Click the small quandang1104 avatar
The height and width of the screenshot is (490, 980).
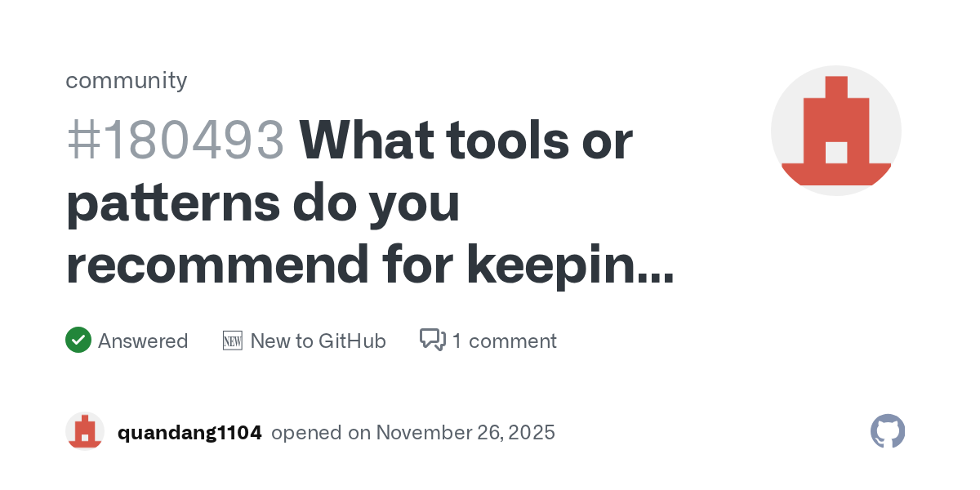click(85, 432)
